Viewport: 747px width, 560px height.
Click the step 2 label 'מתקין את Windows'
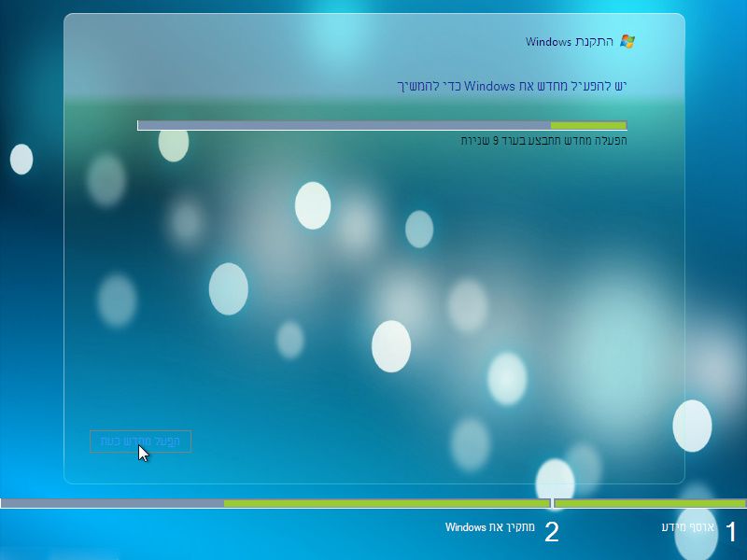pyautogui.click(x=489, y=527)
